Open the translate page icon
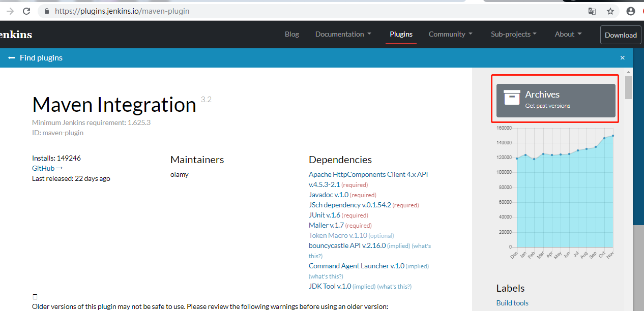This screenshot has width=644, height=311. (x=592, y=11)
